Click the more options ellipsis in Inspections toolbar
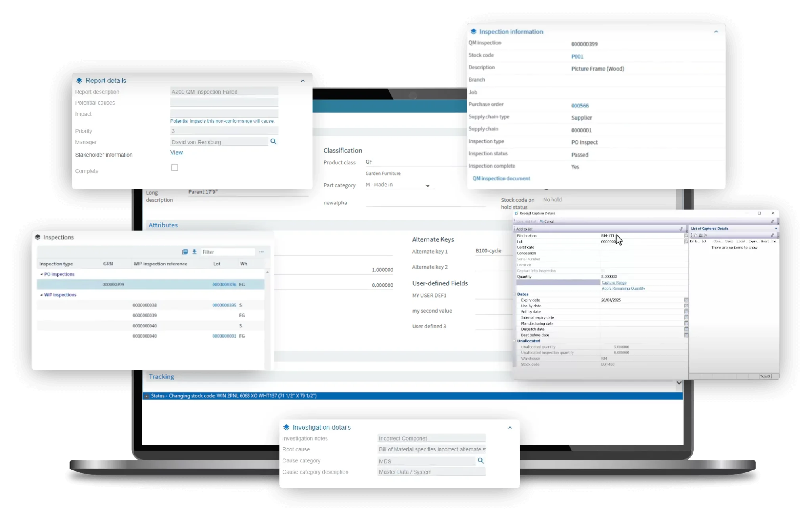This screenshot has width=812, height=529. tap(261, 252)
